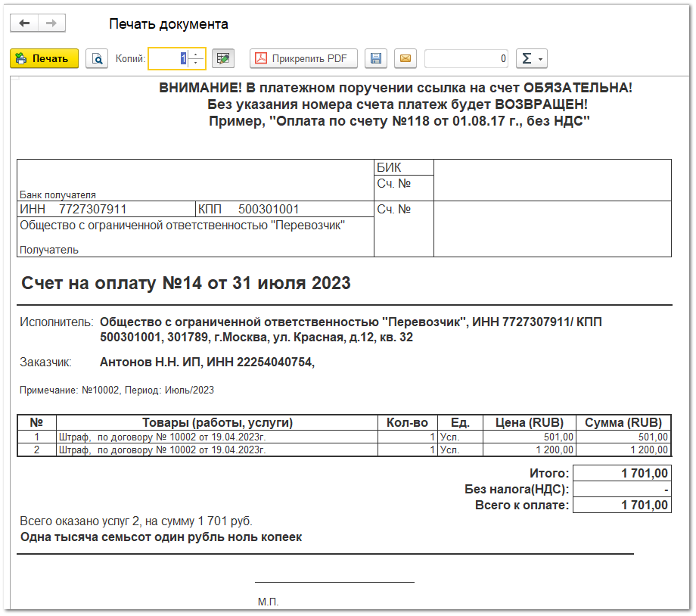Image resolution: width=696 pixels, height=616 pixels.
Task: Click the ИНН 7727307911 cell
Action: point(106,209)
